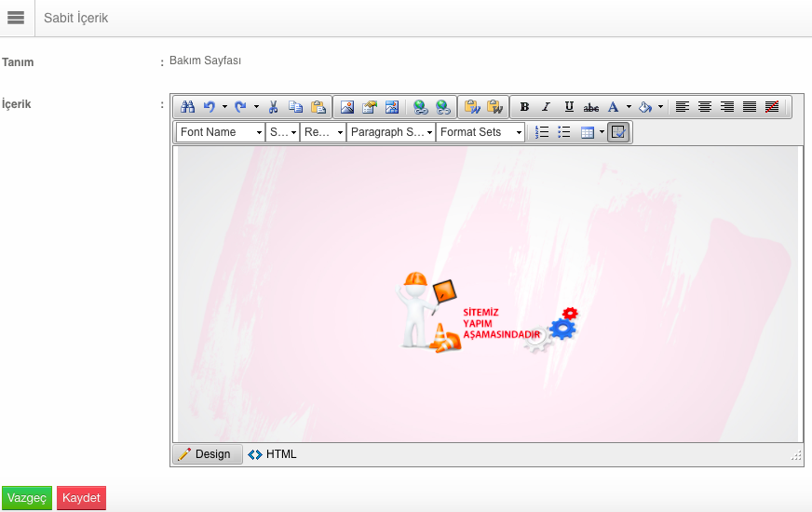
Task: Cut the selection with the scissors icon
Action: click(274, 107)
